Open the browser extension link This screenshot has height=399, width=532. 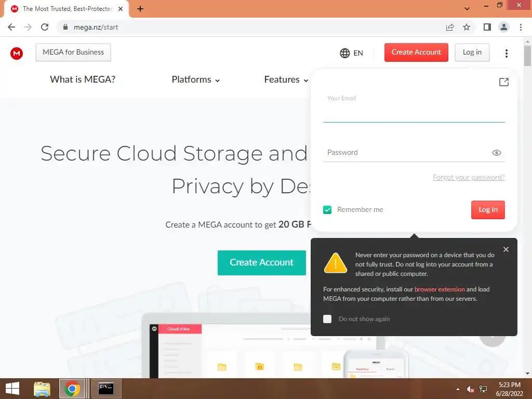440,289
